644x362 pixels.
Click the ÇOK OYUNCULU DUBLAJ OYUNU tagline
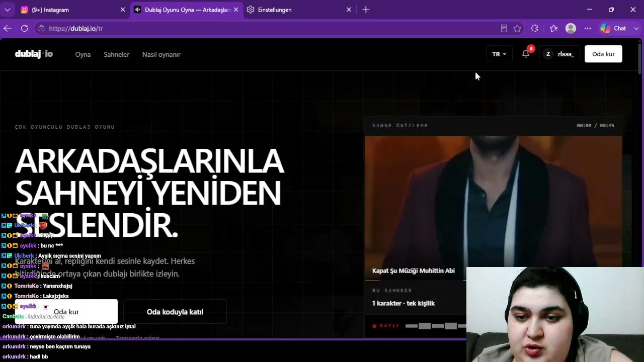(65, 127)
